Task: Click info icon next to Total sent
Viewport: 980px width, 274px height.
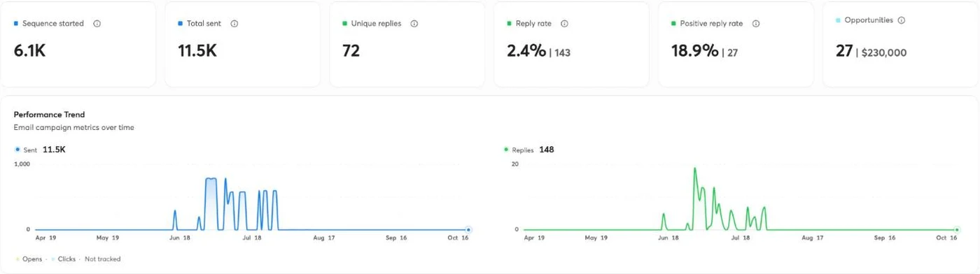Action: [234, 23]
